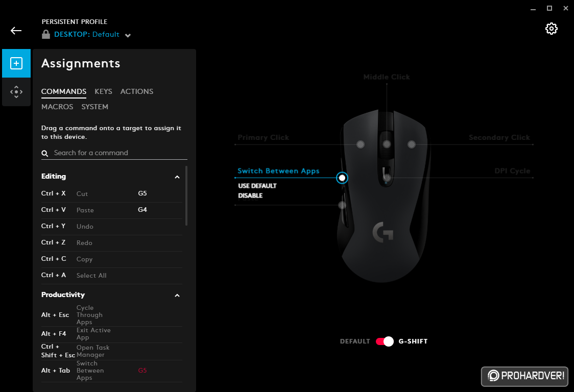Open settings via the gear icon
The image size is (574, 392).
(552, 29)
